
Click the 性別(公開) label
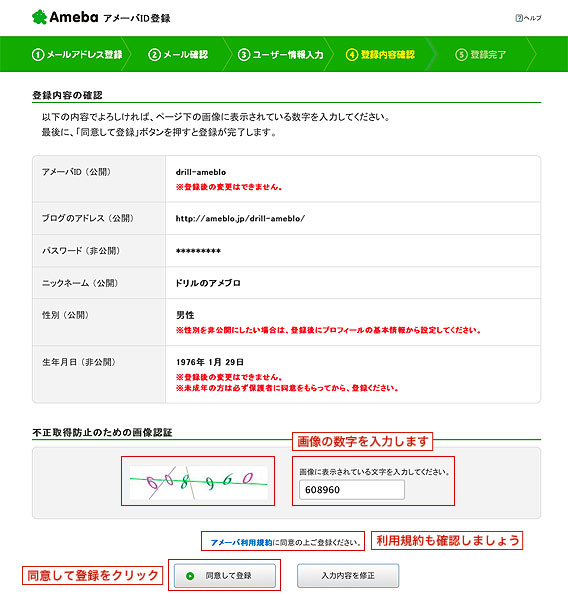(x=65, y=315)
